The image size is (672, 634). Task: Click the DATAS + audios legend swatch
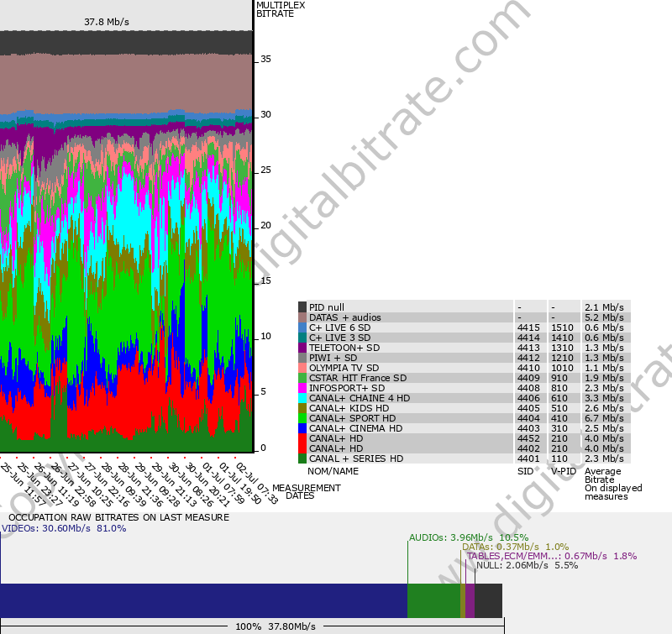click(x=302, y=317)
